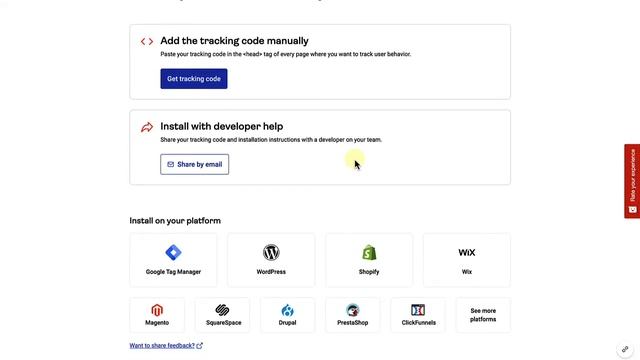Click the WordPress label text
The image size is (640, 360).
[271, 272]
